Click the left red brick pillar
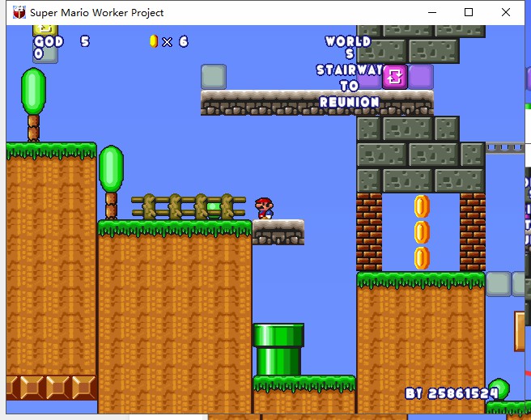 (369, 232)
